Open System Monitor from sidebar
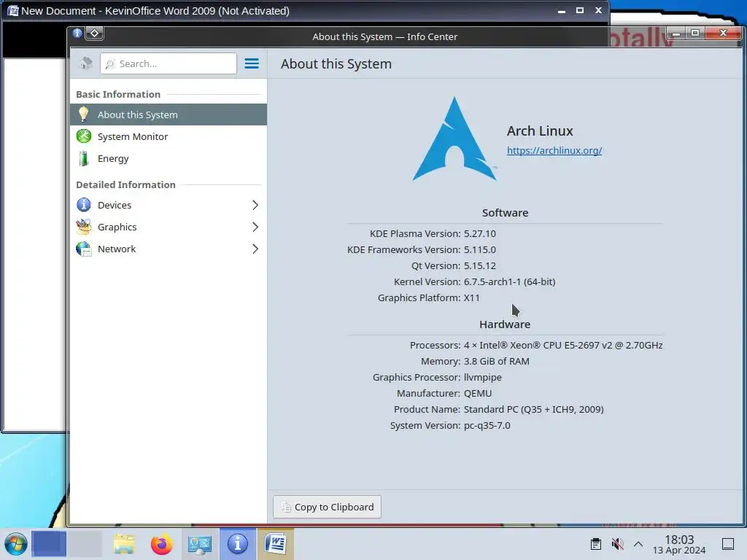 coord(169,136)
